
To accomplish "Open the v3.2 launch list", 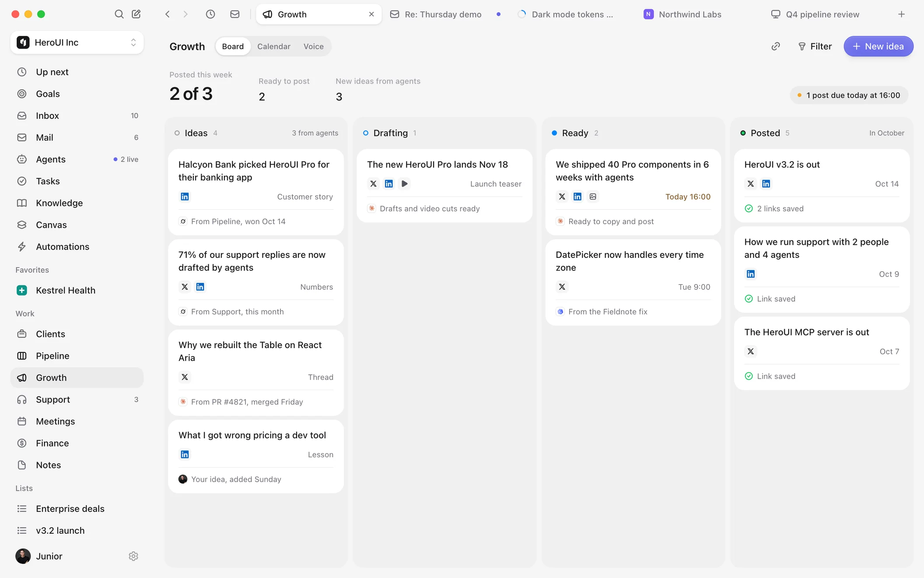I will [77, 530].
